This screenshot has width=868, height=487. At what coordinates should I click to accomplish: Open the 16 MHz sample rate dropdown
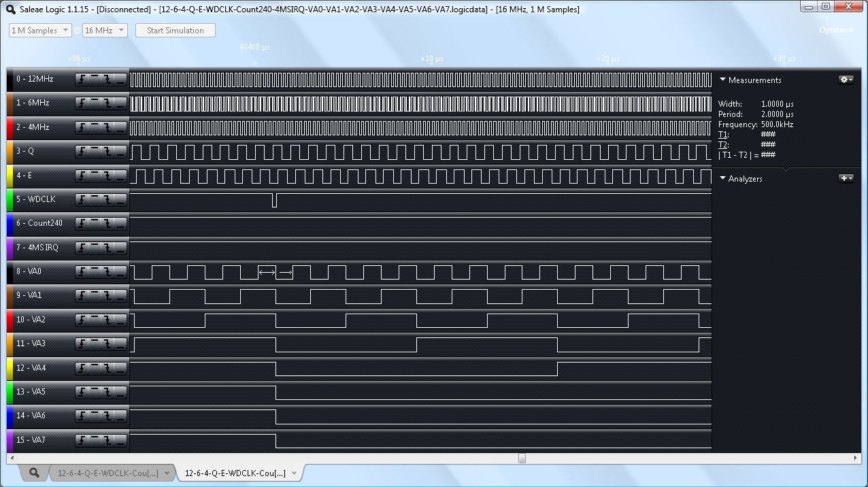pyautogui.click(x=105, y=31)
